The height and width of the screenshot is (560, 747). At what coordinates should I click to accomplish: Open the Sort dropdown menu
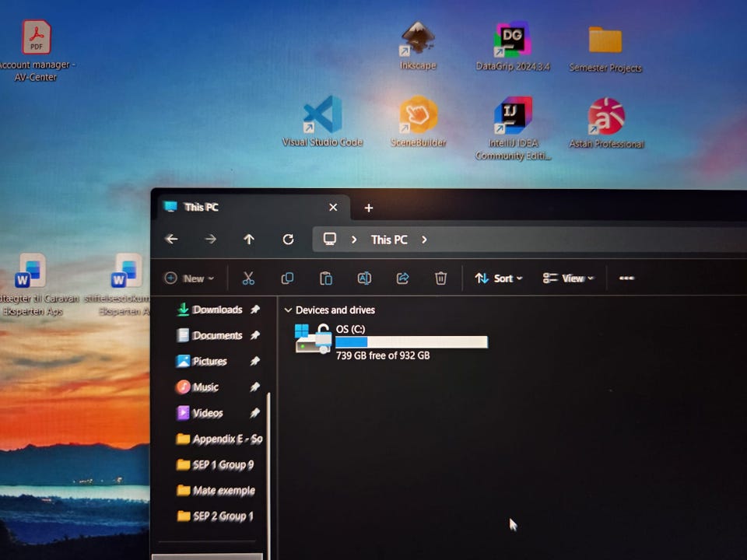tap(498, 278)
